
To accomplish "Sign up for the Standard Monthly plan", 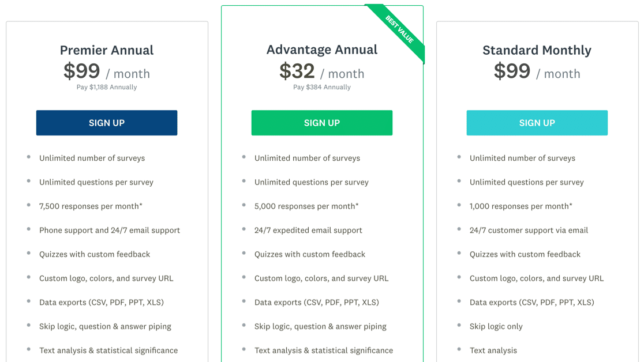I will tap(537, 123).
